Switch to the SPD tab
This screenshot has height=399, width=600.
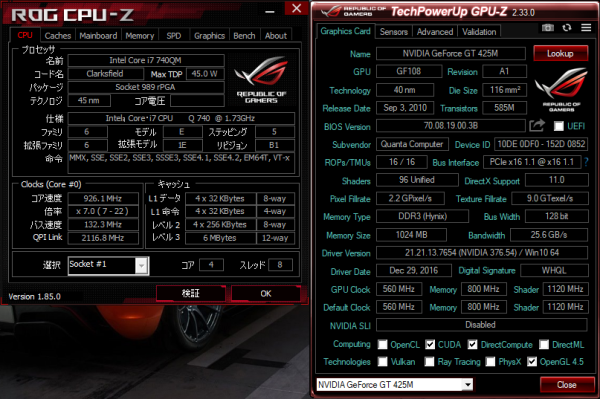(174, 36)
